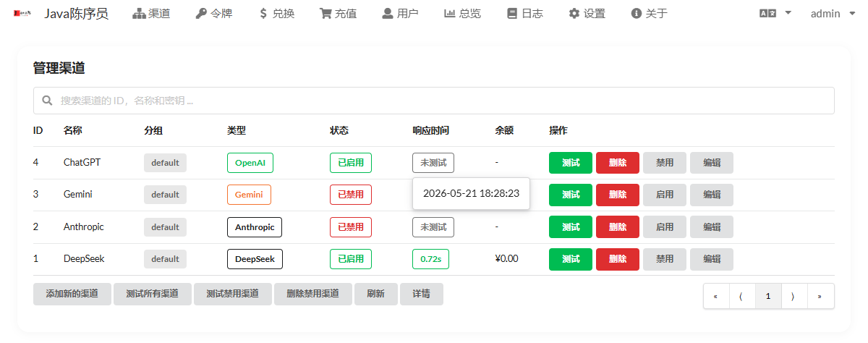Focus the channel search input field
Image resolution: width=868 pixels, height=343 pixels.
[434, 101]
